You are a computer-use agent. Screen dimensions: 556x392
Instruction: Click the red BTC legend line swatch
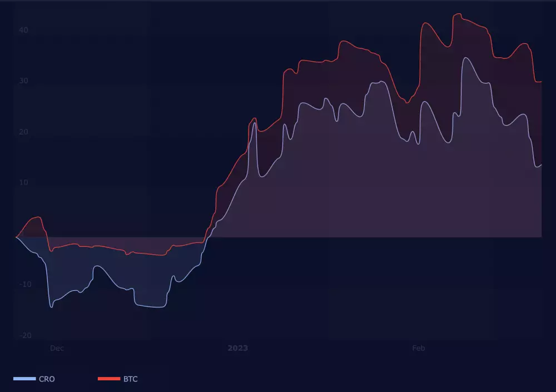coord(109,379)
